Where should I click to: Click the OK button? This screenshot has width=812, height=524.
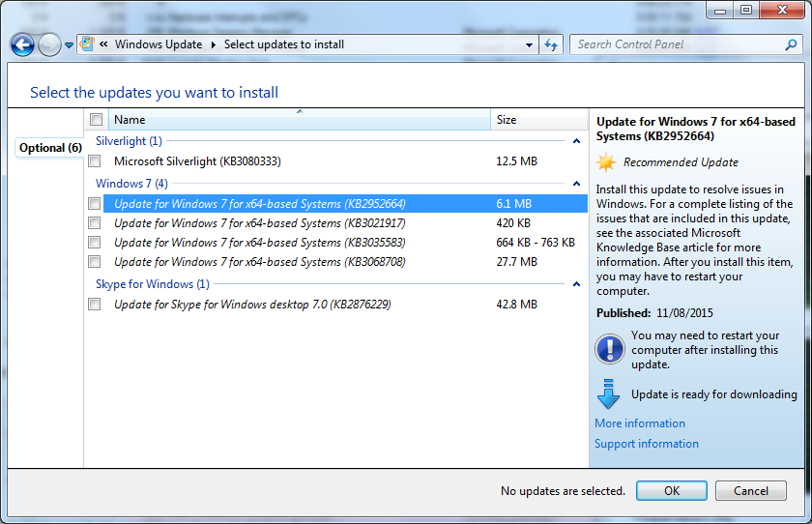(x=672, y=491)
